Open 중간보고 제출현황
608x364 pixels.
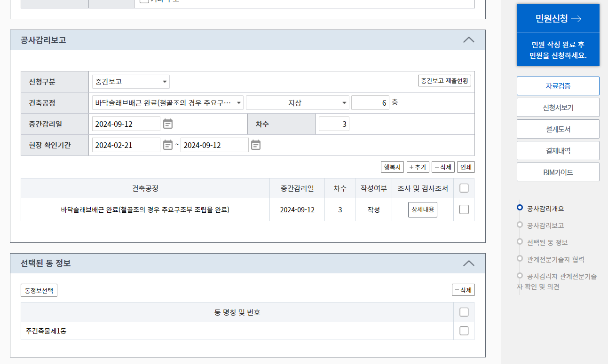[x=444, y=80]
